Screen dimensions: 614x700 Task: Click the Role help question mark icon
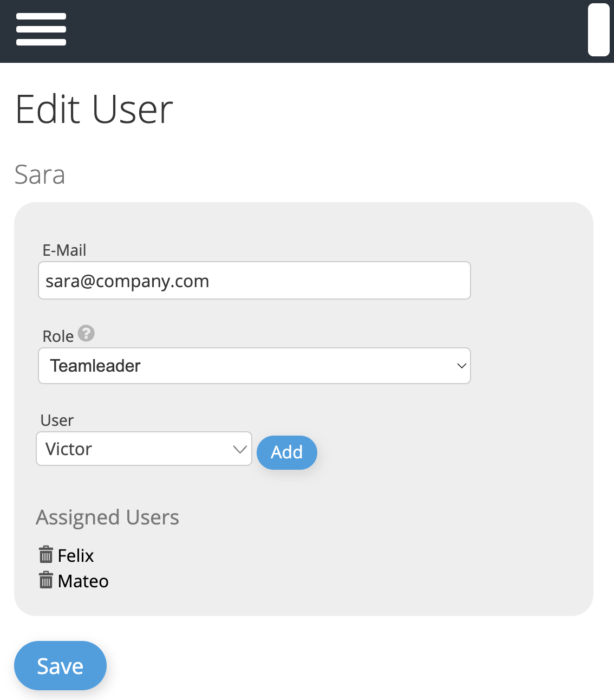click(x=86, y=333)
